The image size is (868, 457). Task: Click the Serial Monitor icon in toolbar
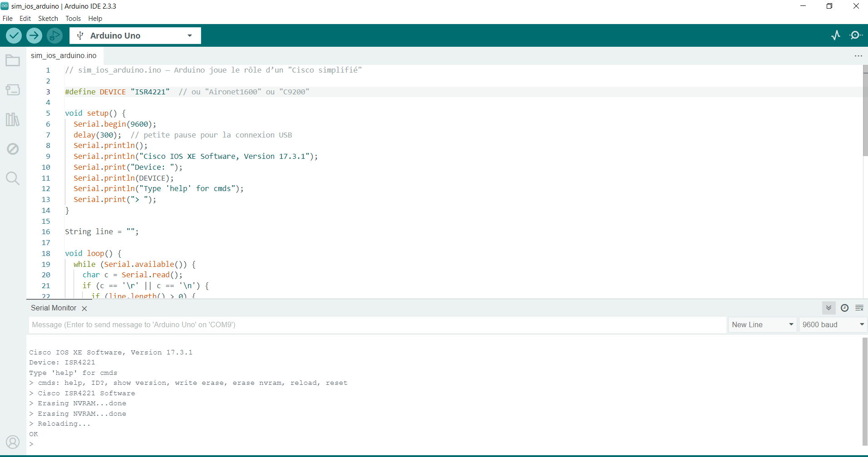(x=856, y=35)
